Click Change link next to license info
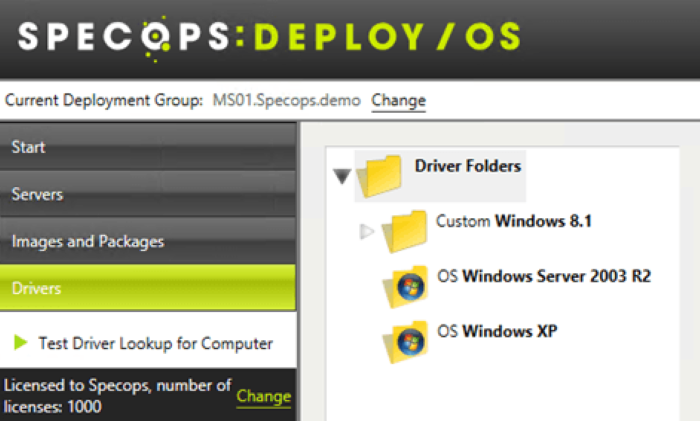The height and width of the screenshot is (421, 700). point(264,396)
